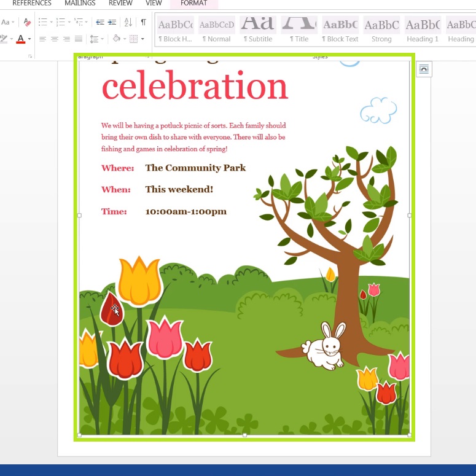Apply the Block Text style
This screenshot has height=476, width=476.
340,30
